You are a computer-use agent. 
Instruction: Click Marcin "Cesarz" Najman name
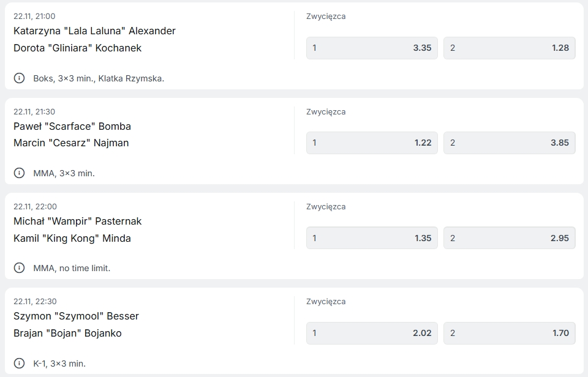71,143
